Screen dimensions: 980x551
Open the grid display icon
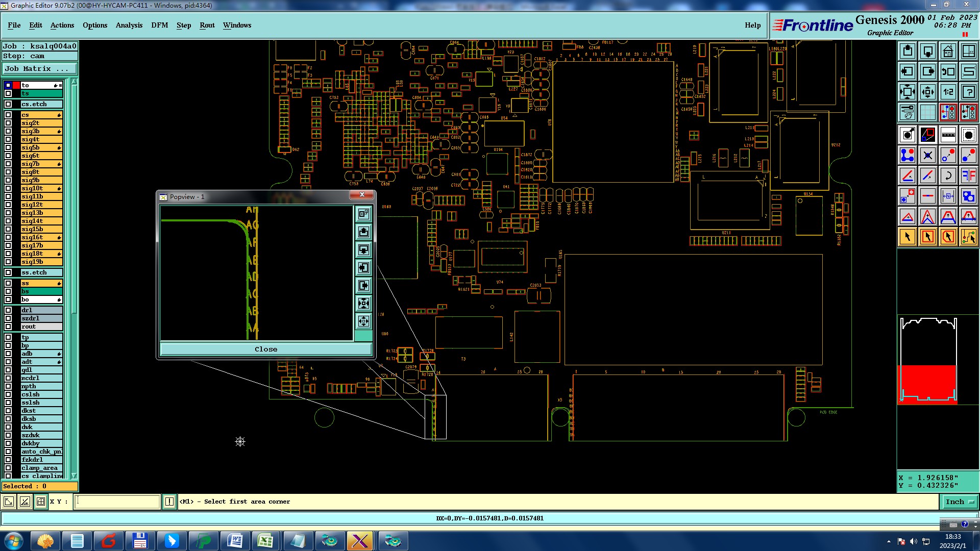[927, 112]
